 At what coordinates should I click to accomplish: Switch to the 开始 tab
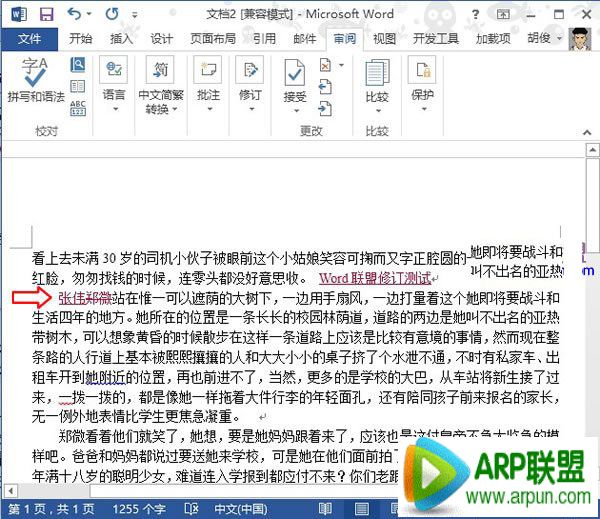coord(80,39)
